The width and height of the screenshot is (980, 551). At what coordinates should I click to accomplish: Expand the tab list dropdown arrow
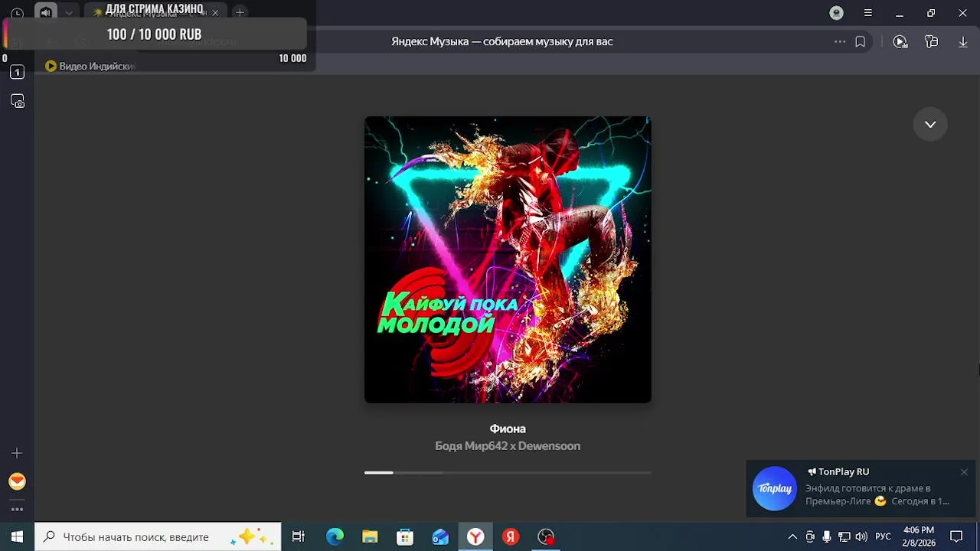(69, 13)
